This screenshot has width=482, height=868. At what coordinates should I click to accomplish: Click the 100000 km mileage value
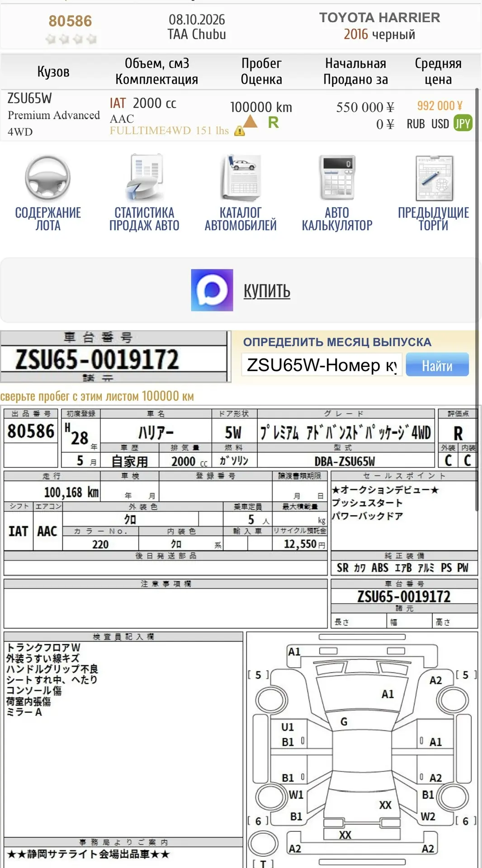point(261,107)
